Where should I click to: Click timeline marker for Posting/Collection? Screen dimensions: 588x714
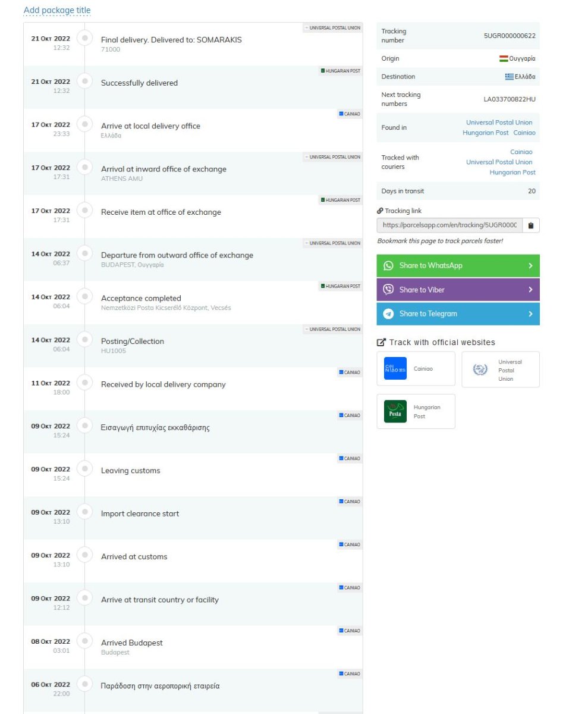pyautogui.click(x=85, y=340)
